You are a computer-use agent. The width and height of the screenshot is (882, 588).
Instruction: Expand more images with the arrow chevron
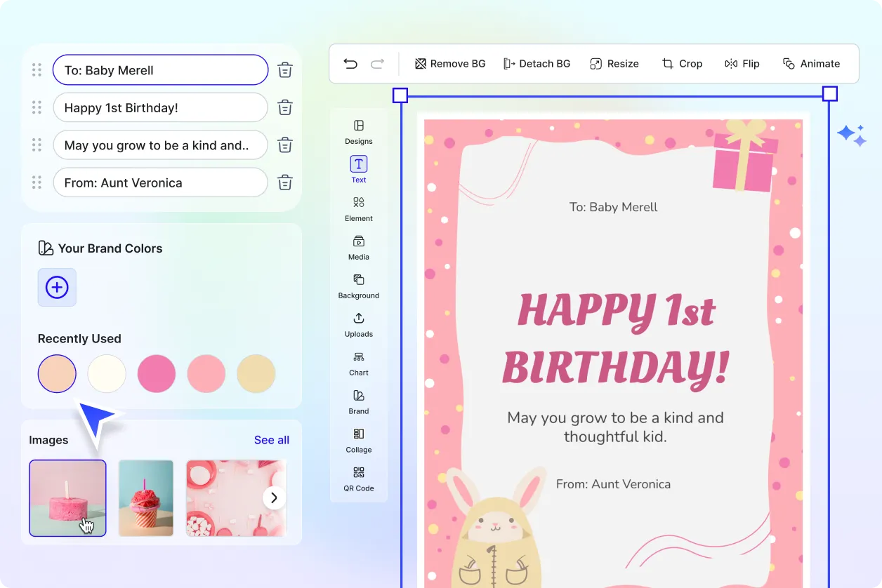274,497
